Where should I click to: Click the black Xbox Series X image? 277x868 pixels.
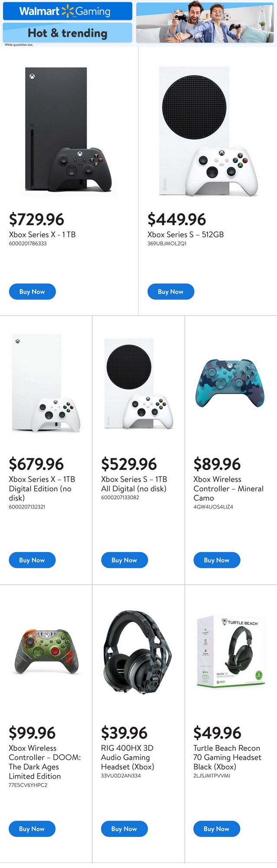[x=68, y=129]
